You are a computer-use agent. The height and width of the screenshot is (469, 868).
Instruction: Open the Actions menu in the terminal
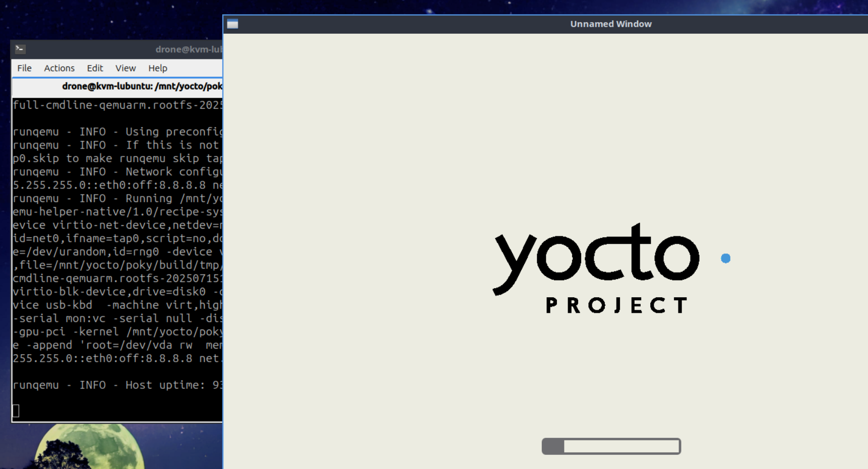(x=59, y=68)
